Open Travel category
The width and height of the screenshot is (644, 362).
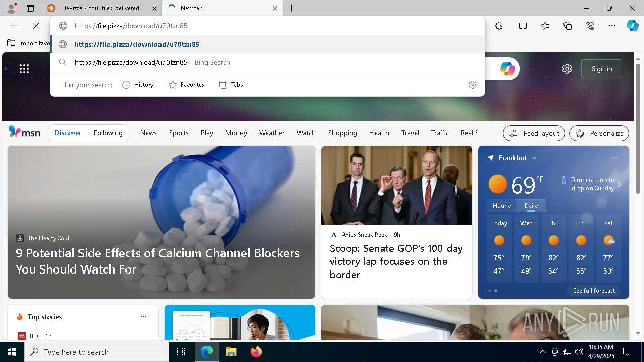point(410,133)
